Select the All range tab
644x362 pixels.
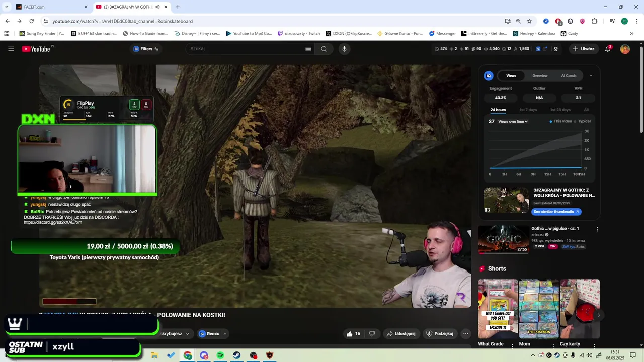pyautogui.click(x=586, y=110)
